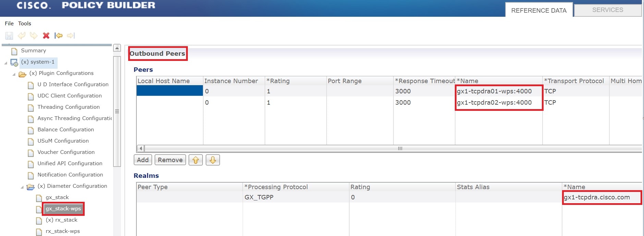Click the navigate back arrow icon
The width and height of the screenshot is (644, 236).
tap(58, 36)
